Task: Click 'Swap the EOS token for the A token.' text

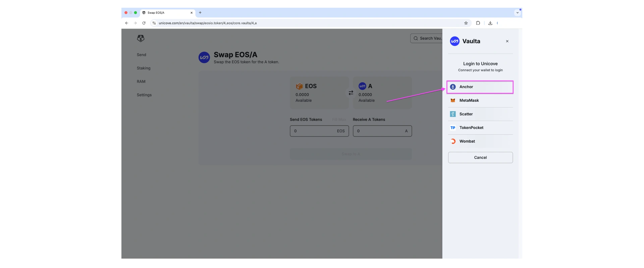Action: pos(247,62)
